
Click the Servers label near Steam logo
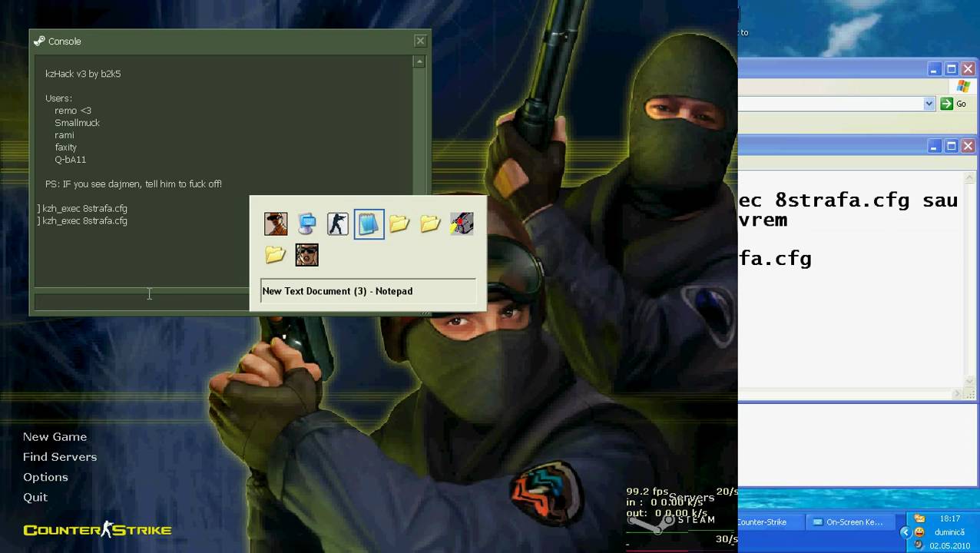pos(691,498)
